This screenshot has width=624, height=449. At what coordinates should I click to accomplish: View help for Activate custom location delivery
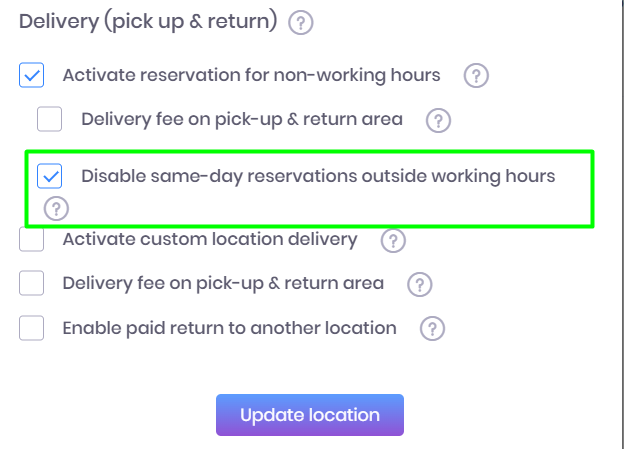393,240
